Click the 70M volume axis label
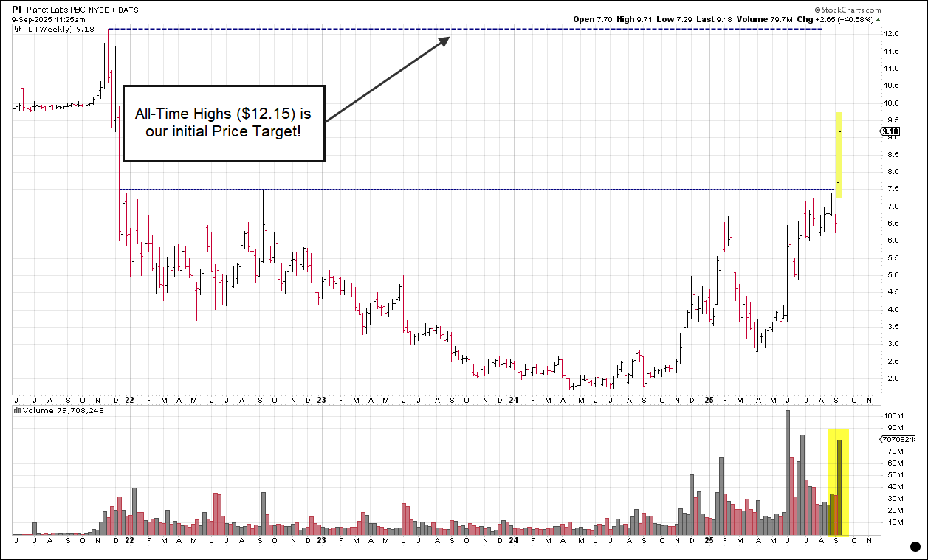The image size is (928, 560). pyautogui.click(x=894, y=452)
